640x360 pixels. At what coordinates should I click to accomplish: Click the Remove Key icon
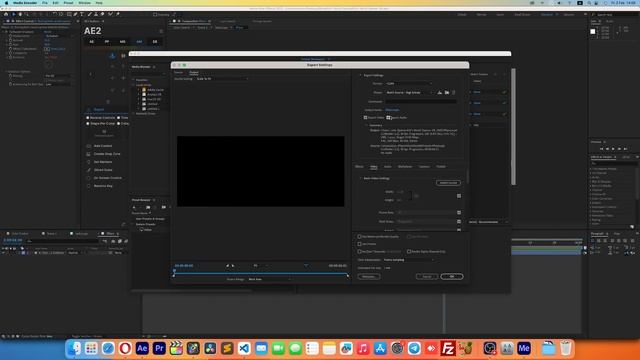[x=89, y=186]
